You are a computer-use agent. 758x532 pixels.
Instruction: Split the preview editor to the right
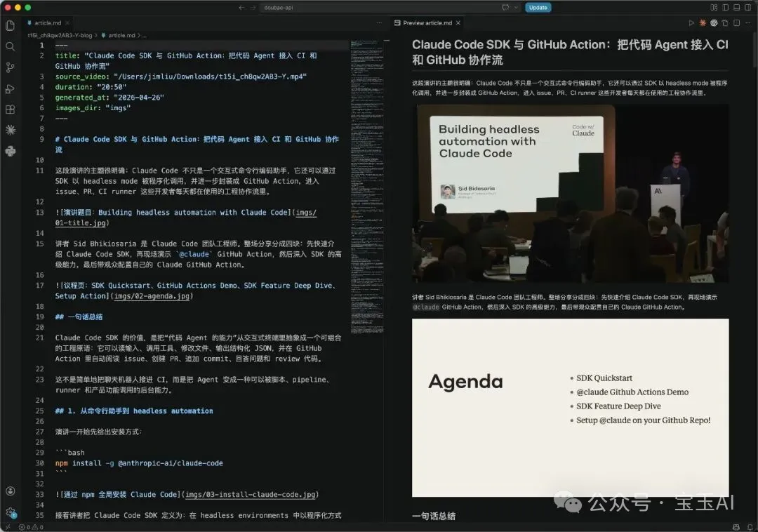coord(736,22)
